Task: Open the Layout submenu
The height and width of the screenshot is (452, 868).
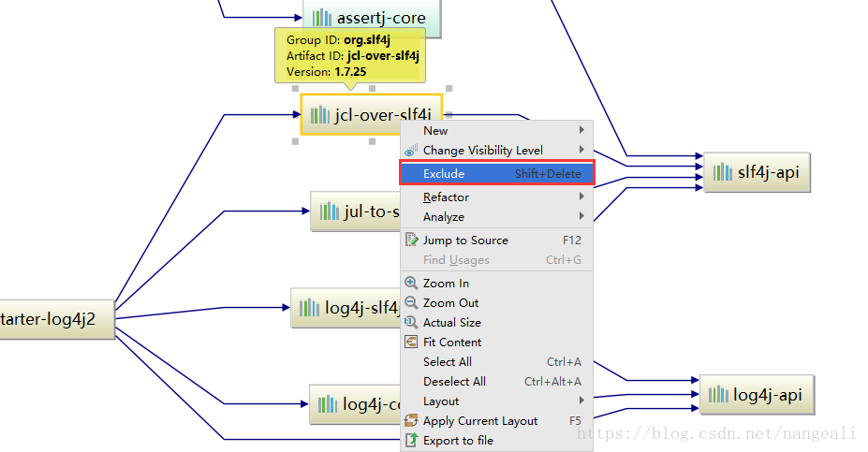Action: 496,401
